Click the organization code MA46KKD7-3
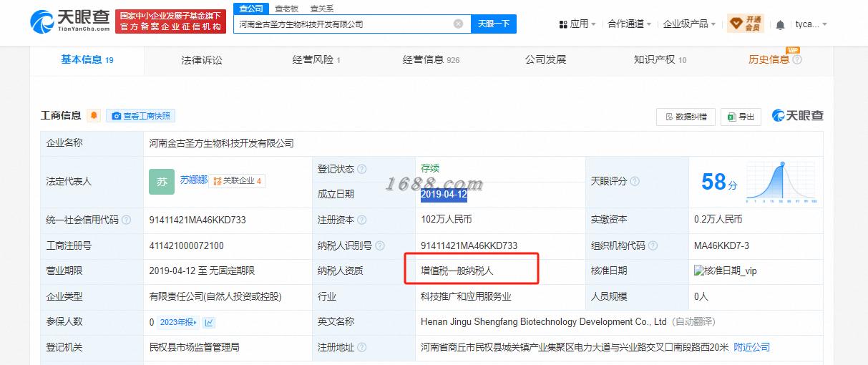868x365 pixels. pos(721,246)
